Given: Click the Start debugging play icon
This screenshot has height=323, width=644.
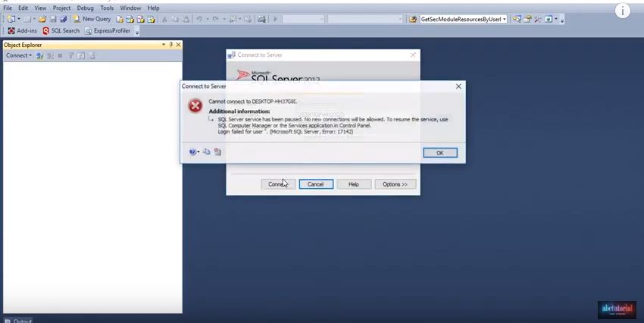Looking at the screenshot, I should pos(275,19).
